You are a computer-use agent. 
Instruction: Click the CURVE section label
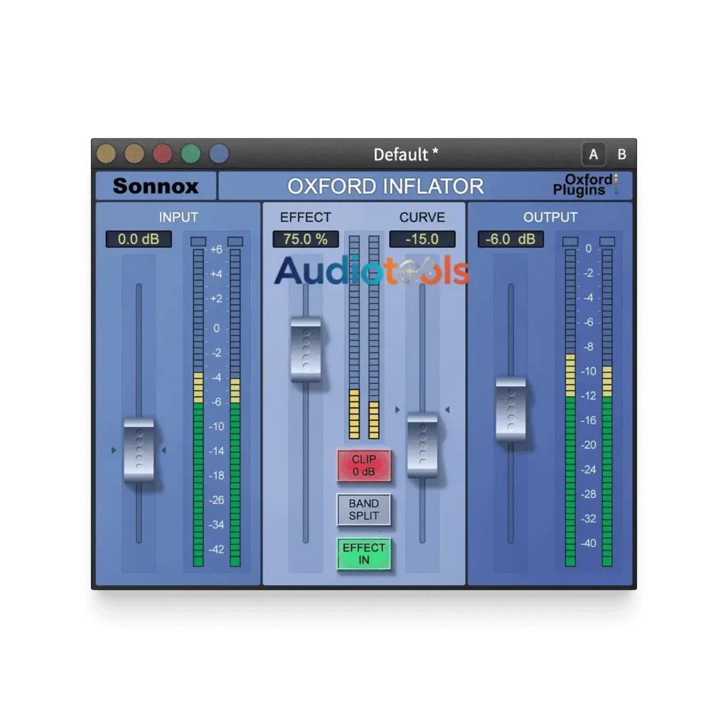point(422,218)
